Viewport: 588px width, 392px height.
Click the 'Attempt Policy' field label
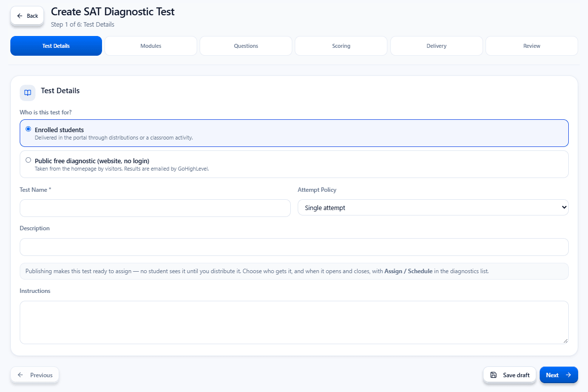click(317, 190)
